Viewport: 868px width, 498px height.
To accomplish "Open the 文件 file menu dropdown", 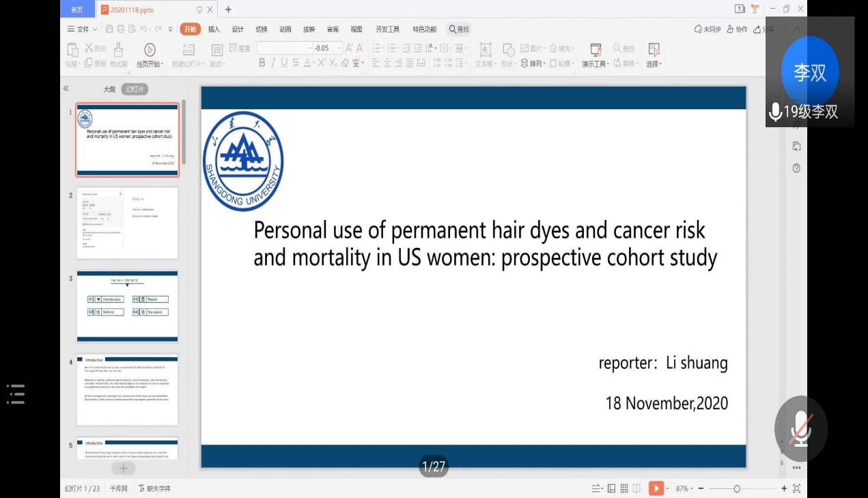I will (x=83, y=29).
